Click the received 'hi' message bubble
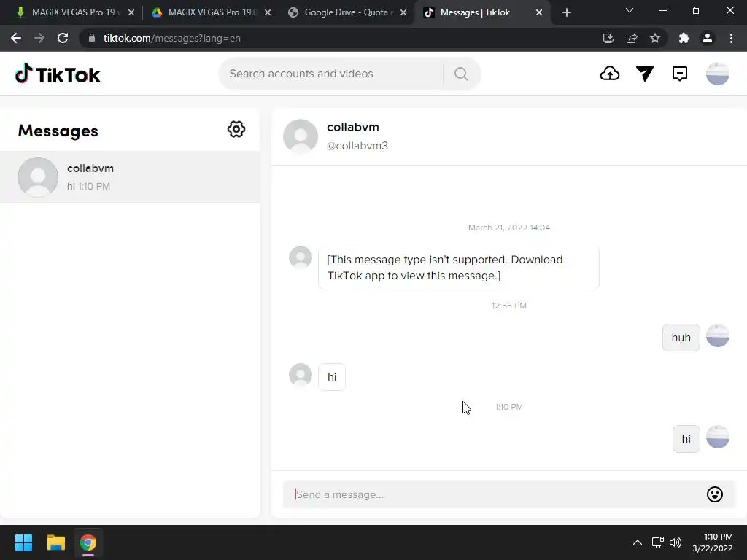Viewport: 747px width, 560px height. click(x=332, y=377)
